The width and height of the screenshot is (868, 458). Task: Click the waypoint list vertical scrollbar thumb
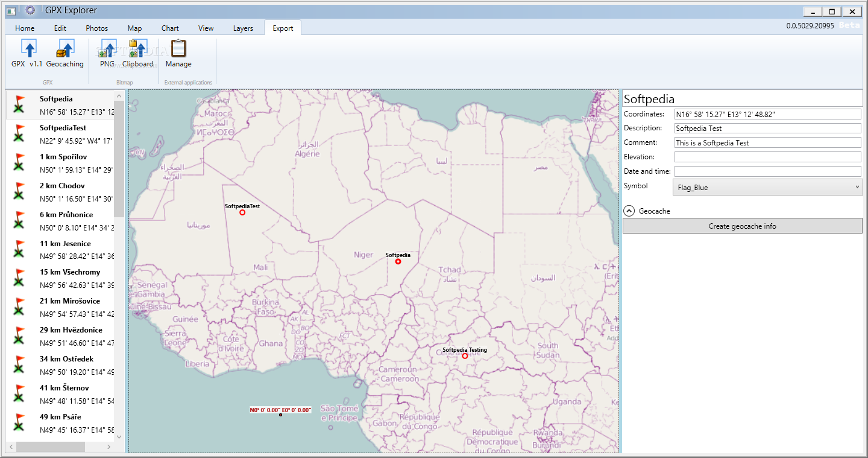tap(119, 159)
